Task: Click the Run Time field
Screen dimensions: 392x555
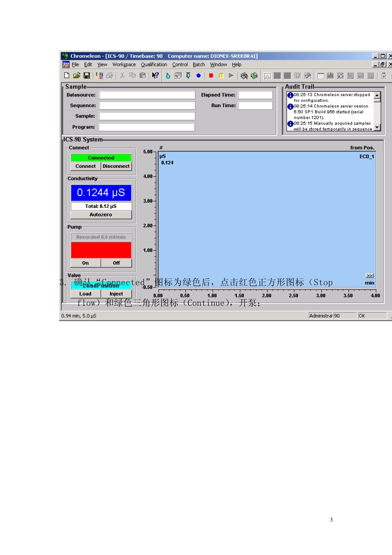Action: point(255,106)
